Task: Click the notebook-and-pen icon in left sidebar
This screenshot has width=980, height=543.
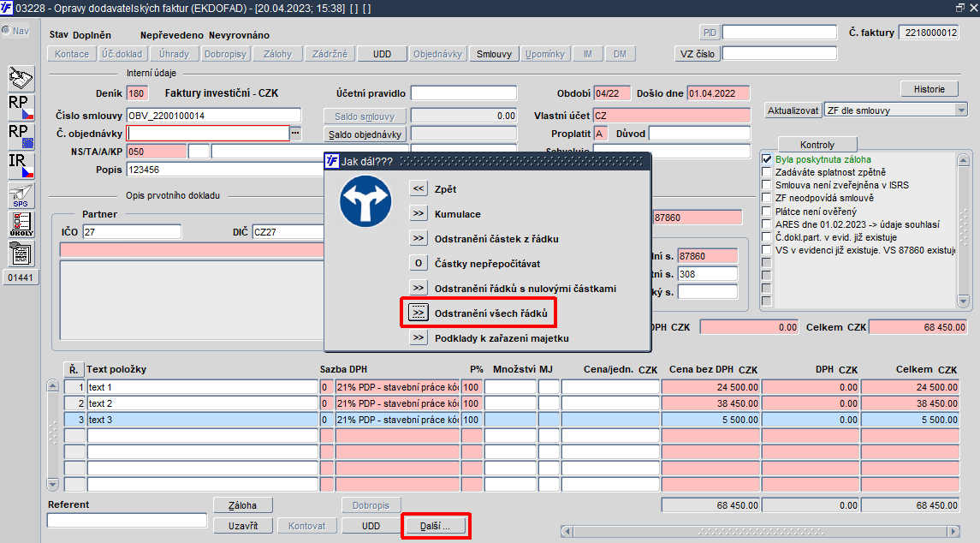Action: pyautogui.click(x=21, y=78)
